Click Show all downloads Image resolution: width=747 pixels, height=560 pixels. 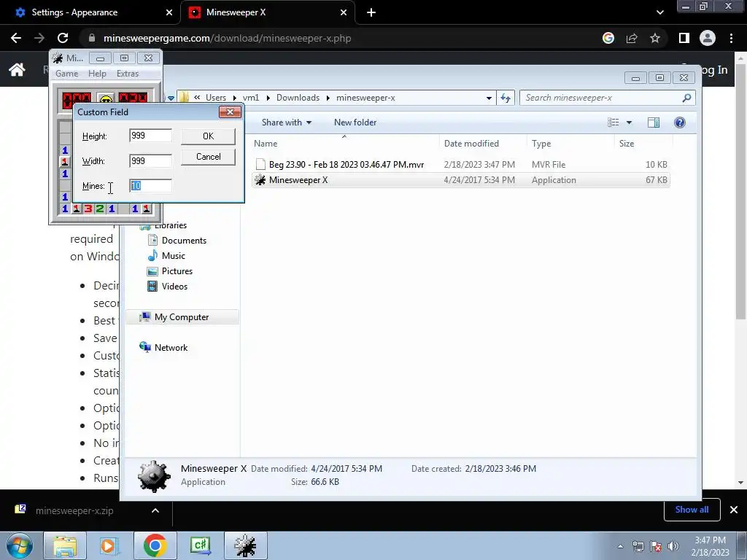click(x=692, y=510)
